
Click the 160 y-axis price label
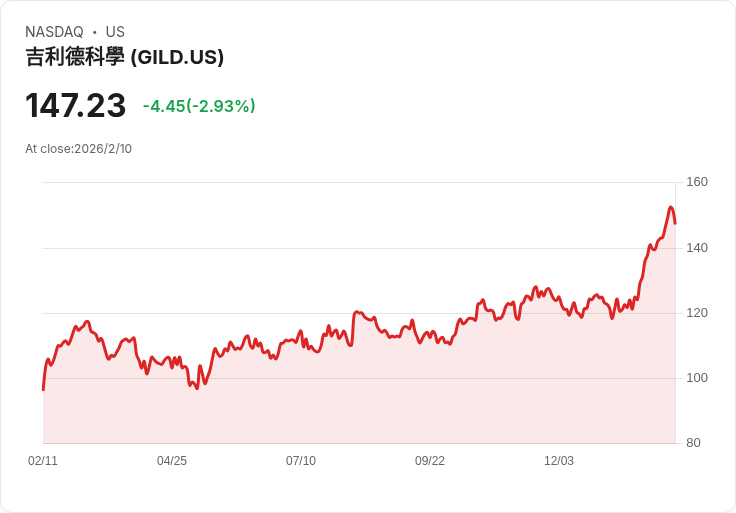click(x=697, y=182)
